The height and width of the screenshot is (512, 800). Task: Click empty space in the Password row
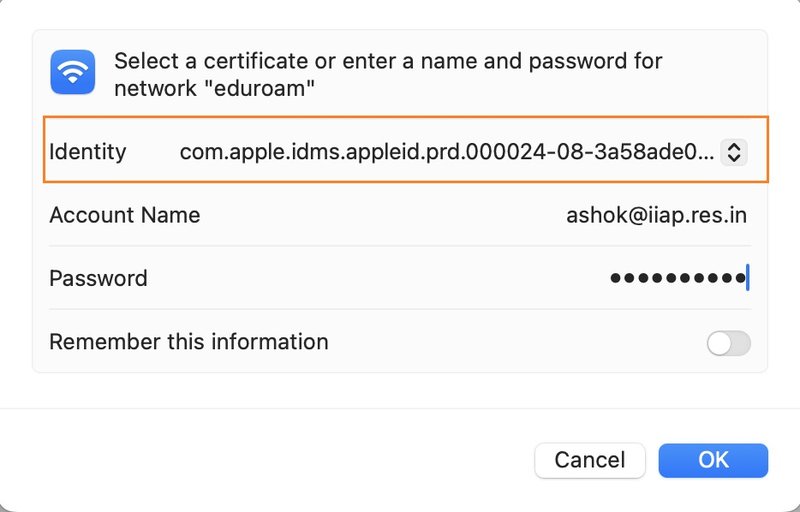pyautogui.click(x=380, y=278)
